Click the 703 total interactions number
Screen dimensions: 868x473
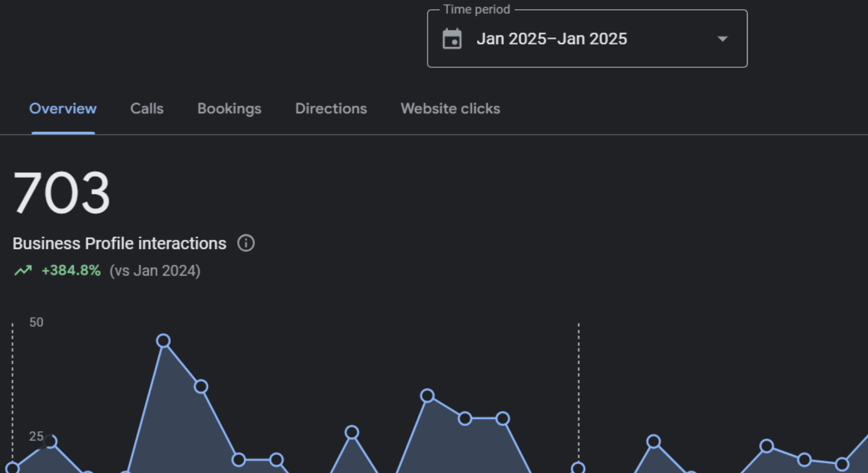pyautogui.click(x=62, y=193)
